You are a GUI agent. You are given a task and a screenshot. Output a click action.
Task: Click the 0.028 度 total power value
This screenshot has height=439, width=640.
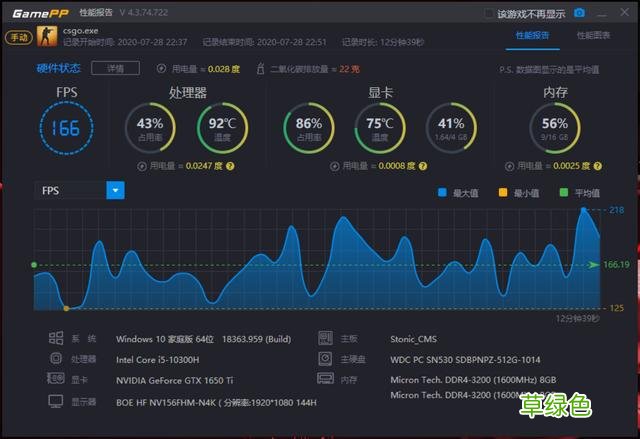click(x=224, y=69)
